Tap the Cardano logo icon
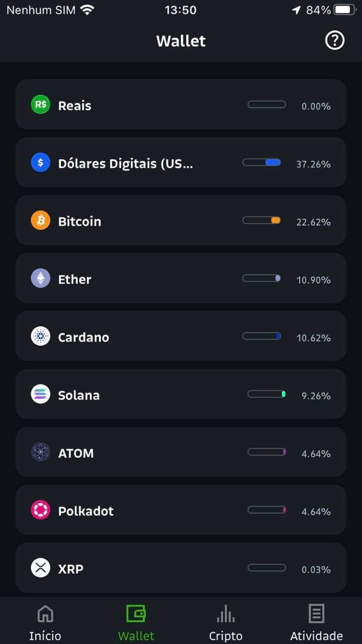Image resolution: width=362 pixels, height=644 pixels. (x=41, y=336)
